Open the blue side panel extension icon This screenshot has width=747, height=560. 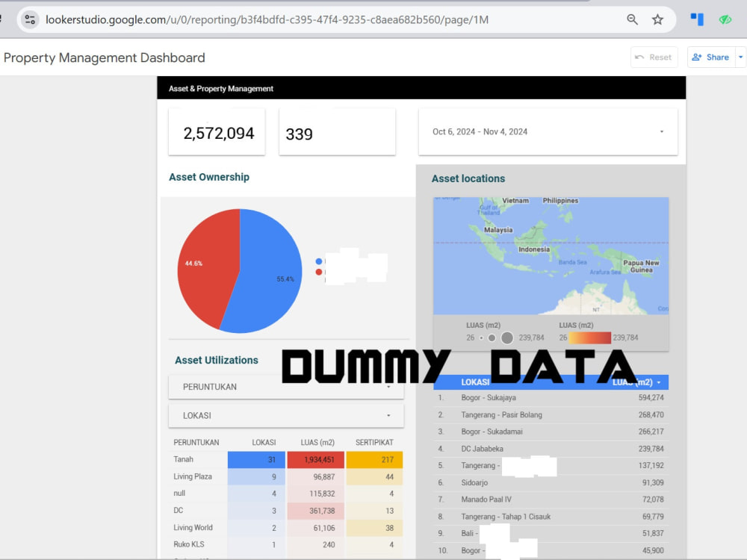697,19
